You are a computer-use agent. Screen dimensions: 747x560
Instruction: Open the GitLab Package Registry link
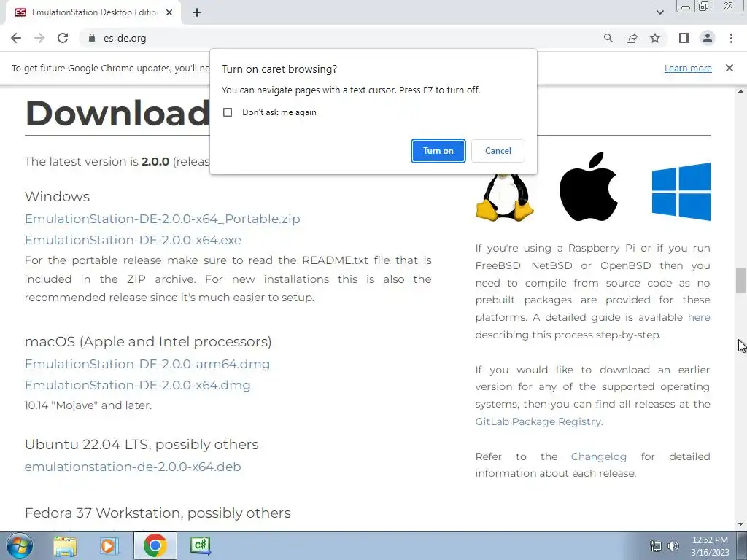click(x=538, y=421)
